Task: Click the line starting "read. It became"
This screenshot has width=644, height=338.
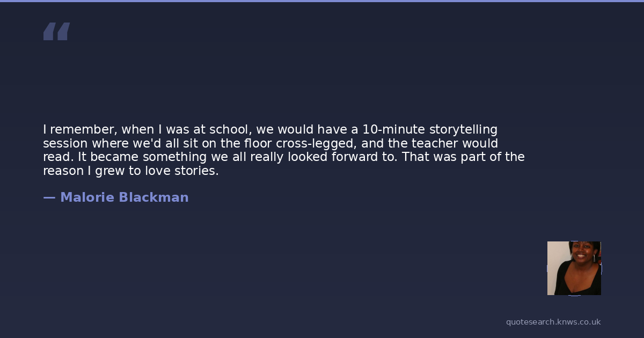Action: pyautogui.click(x=283, y=157)
